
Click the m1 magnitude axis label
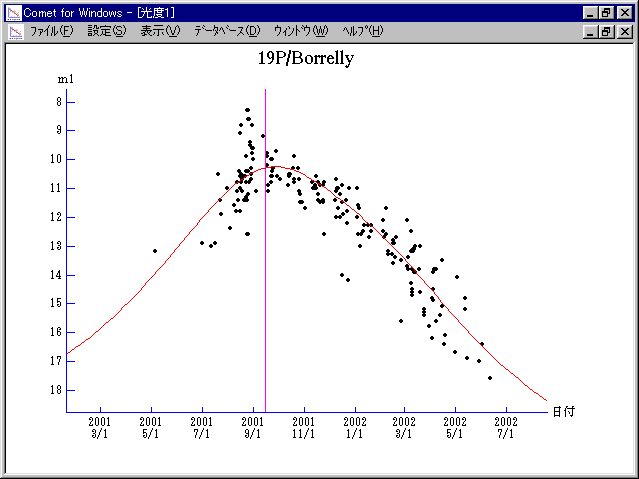(x=65, y=78)
